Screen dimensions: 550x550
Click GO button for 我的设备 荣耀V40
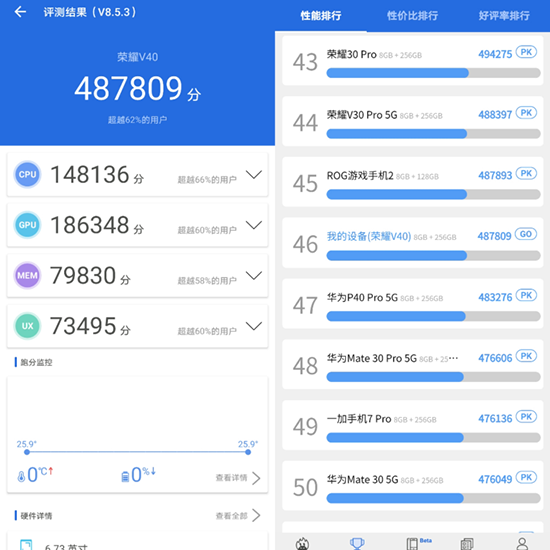click(526, 234)
